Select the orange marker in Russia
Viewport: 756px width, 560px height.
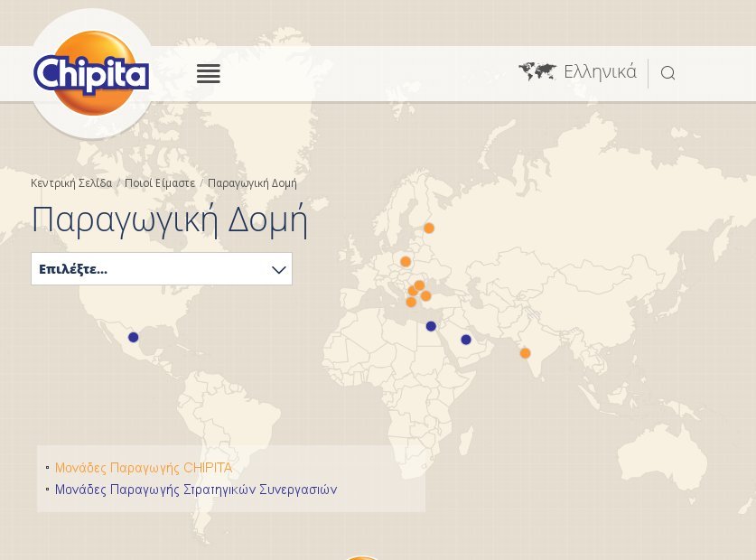tap(429, 229)
